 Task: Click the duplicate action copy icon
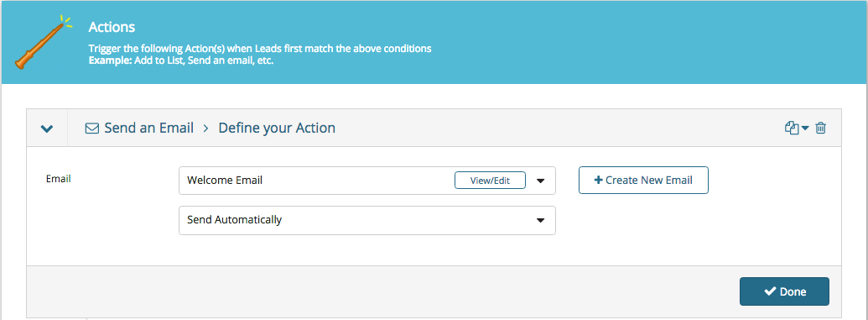[x=792, y=129]
